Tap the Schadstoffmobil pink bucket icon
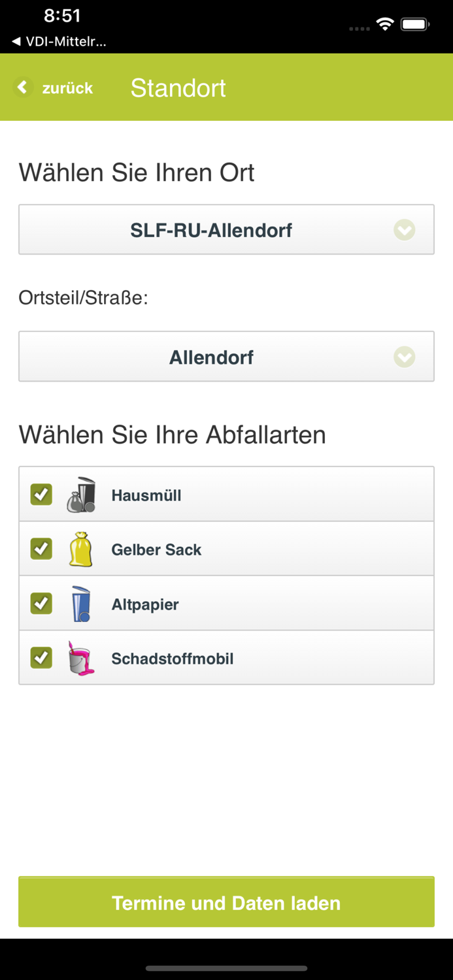The height and width of the screenshot is (980, 453). pyautogui.click(x=80, y=657)
